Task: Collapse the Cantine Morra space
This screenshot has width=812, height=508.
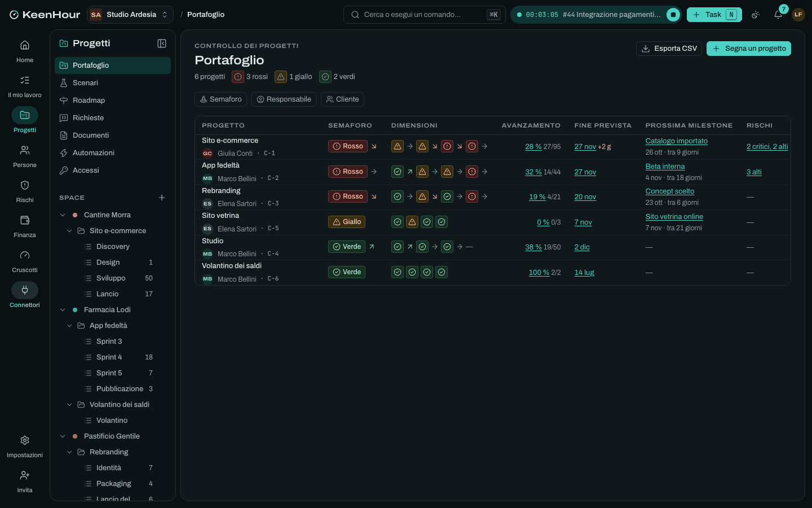Action: [x=63, y=215]
